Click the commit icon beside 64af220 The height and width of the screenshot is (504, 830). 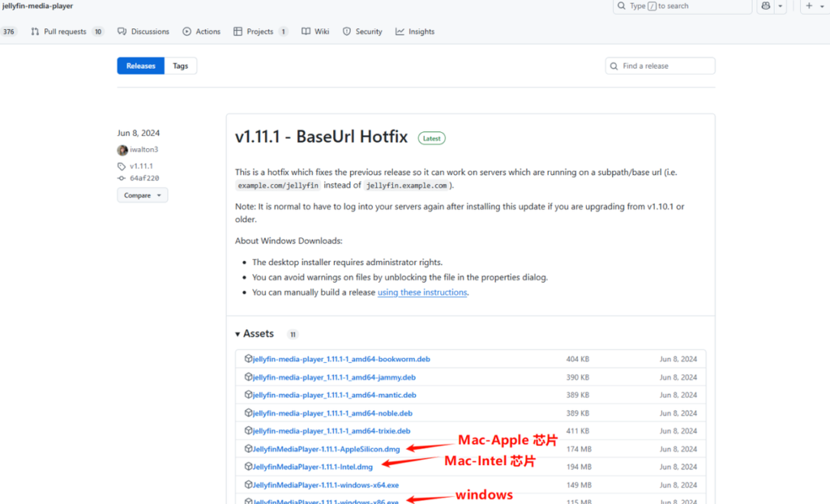pos(122,178)
